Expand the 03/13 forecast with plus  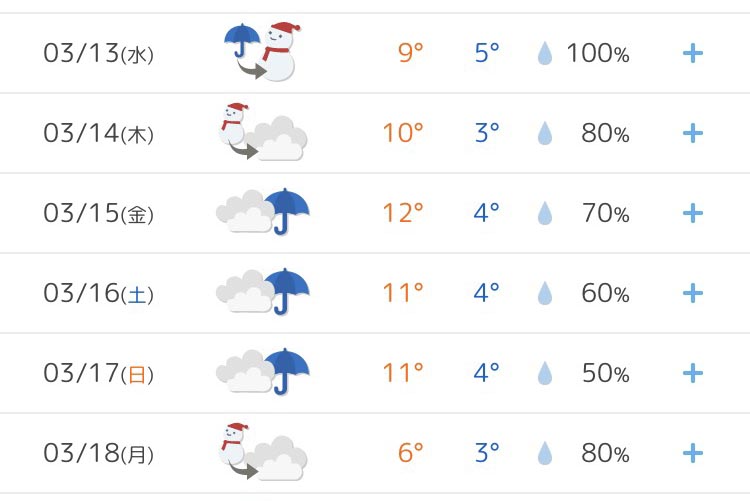tap(693, 53)
